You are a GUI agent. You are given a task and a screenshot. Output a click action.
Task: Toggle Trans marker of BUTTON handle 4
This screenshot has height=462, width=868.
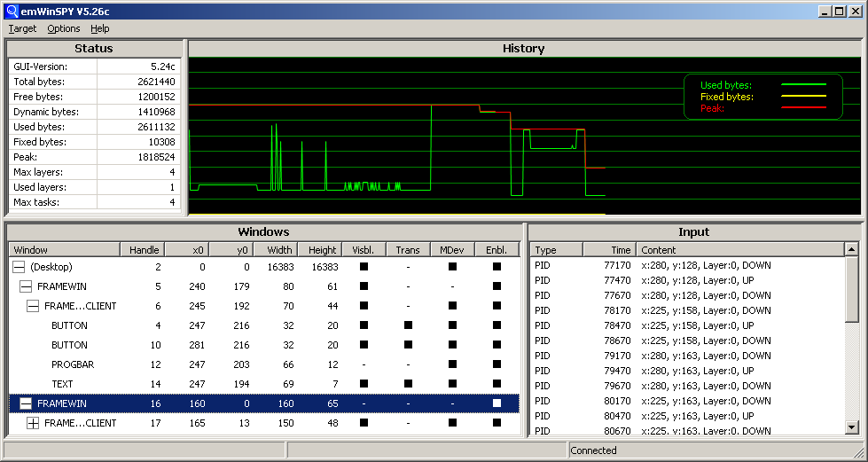coord(408,325)
